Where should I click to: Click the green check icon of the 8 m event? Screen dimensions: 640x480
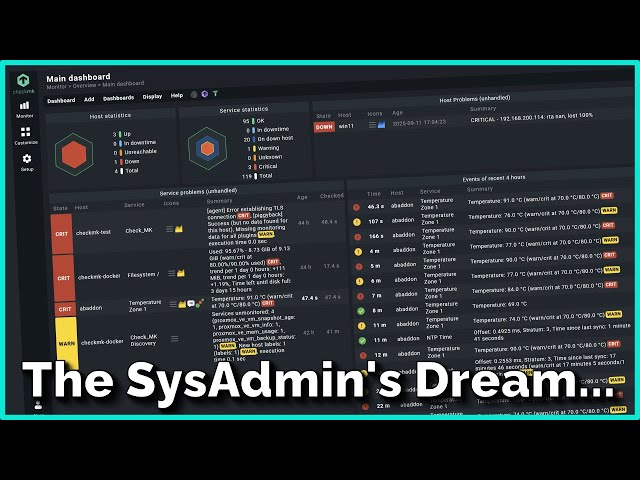pyautogui.click(x=361, y=311)
